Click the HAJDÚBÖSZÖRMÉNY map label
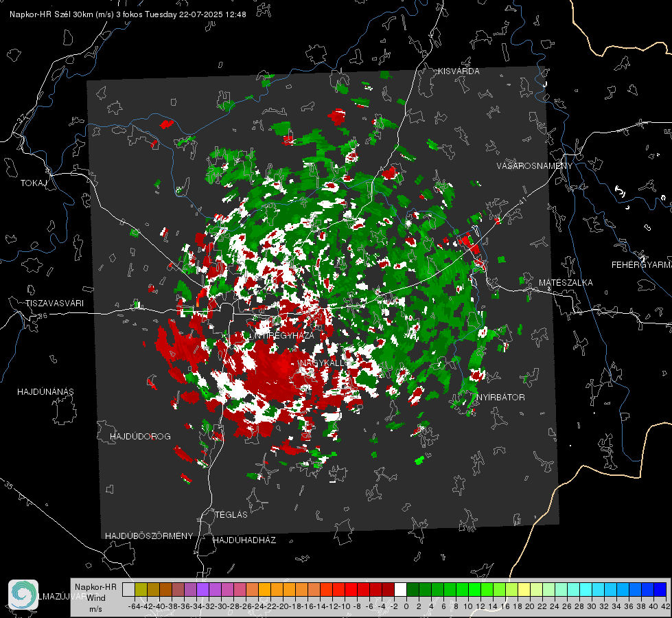The image size is (672, 618). pyautogui.click(x=149, y=536)
